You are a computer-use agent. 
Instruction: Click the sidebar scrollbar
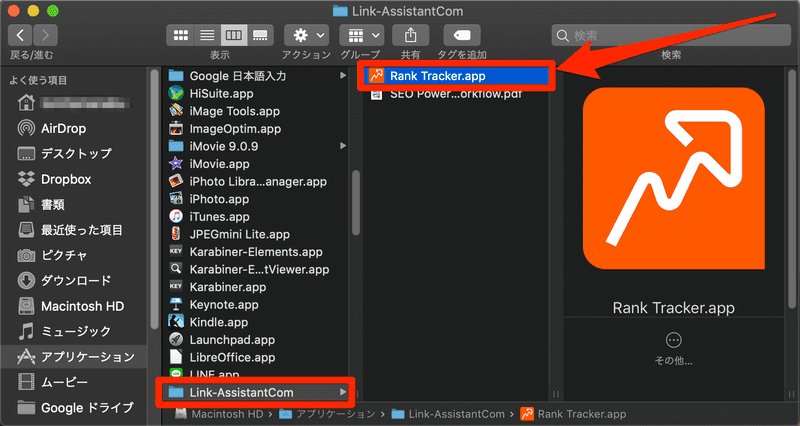pyautogui.click(x=154, y=200)
